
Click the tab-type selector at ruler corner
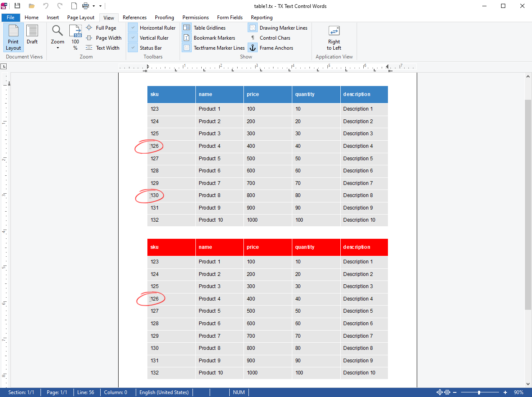[3, 66]
